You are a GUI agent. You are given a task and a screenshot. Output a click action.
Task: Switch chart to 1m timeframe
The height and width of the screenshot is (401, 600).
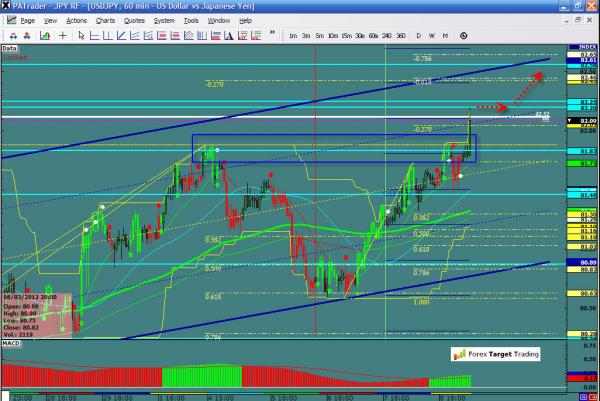click(293, 36)
